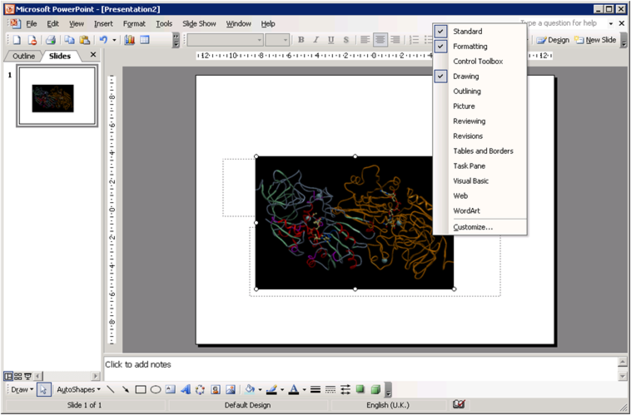
Task: Click the Undo icon
Action: pyautogui.click(x=102, y=40)
